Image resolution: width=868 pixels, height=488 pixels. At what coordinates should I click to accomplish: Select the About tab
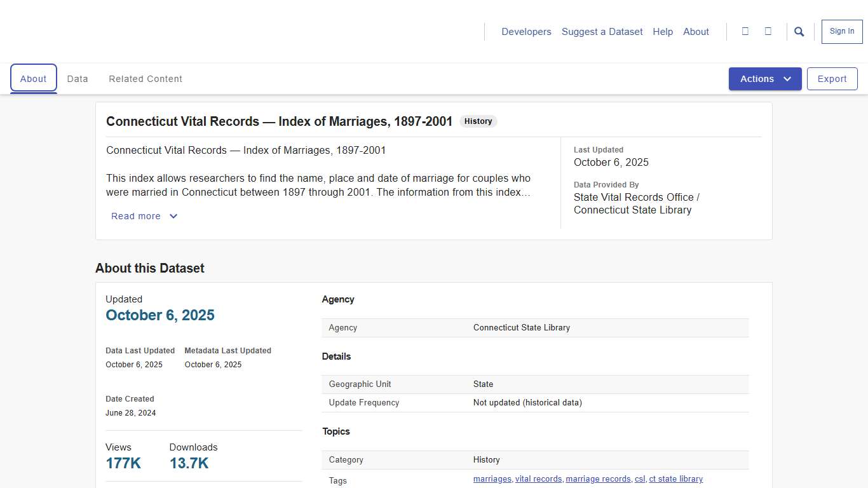pyautogui.click(x=33, y=78)
